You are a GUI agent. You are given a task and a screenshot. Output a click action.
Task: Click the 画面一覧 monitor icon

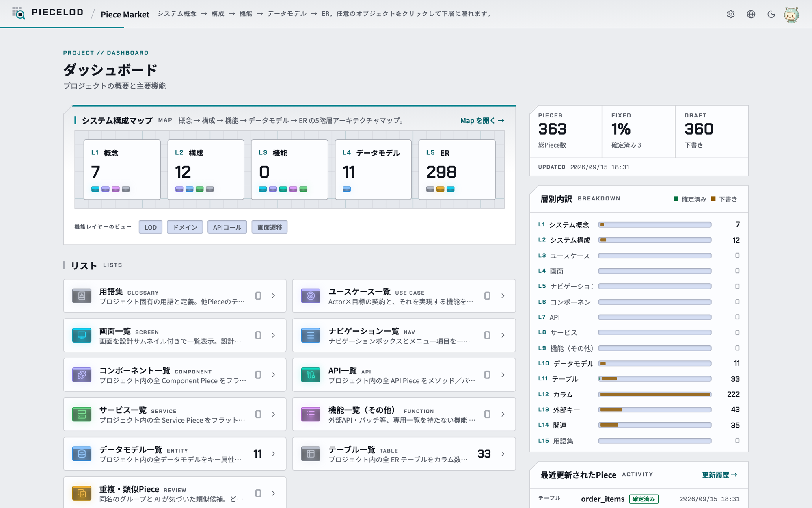pos(82,335)
